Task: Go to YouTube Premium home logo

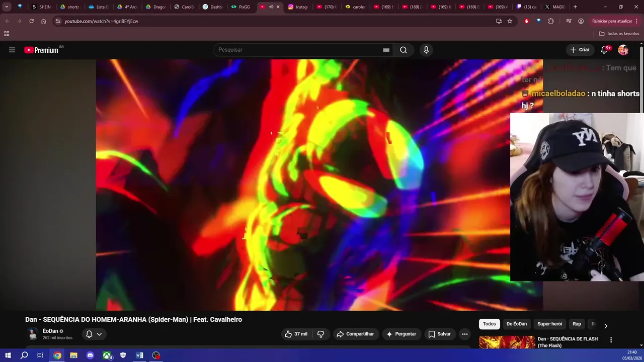Action: [x=41, y=50]
